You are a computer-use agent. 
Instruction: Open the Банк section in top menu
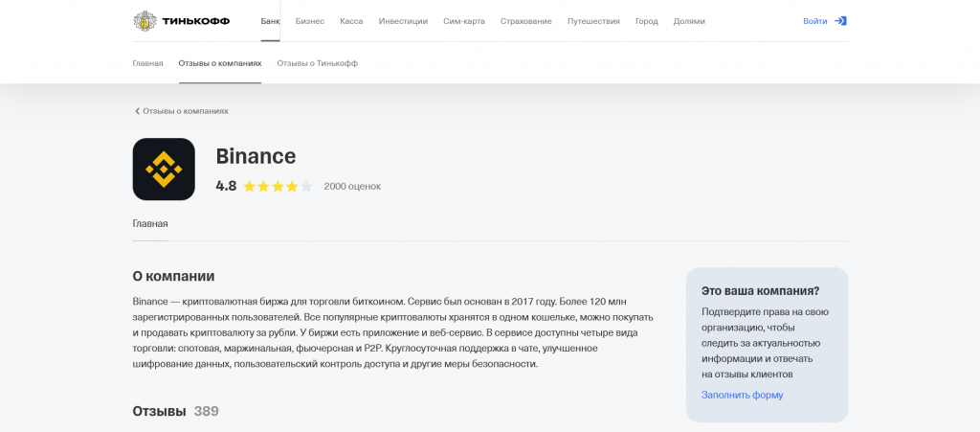coord(270,20)
